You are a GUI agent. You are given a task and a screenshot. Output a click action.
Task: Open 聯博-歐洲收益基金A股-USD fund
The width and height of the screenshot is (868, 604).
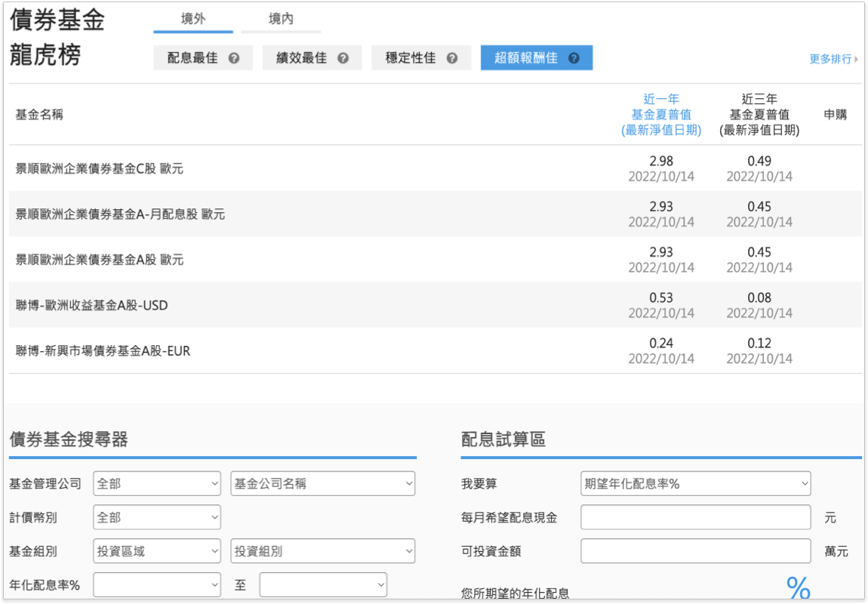(92, 305)
